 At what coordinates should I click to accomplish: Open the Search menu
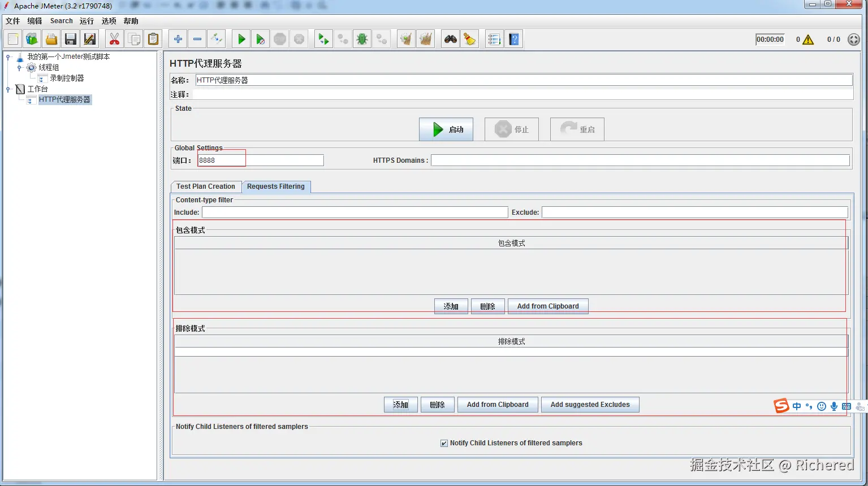(61, 21)
